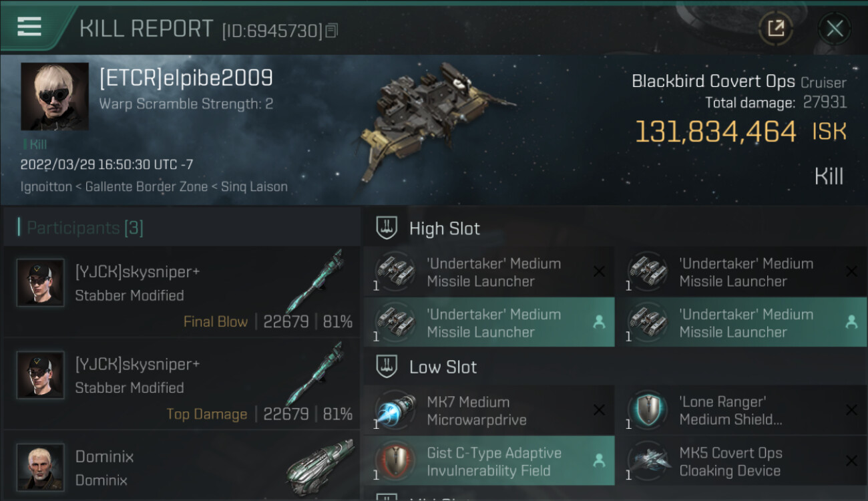Open the hamburger menu
Viewport: 868px width, 501px height.
[29, 27]
